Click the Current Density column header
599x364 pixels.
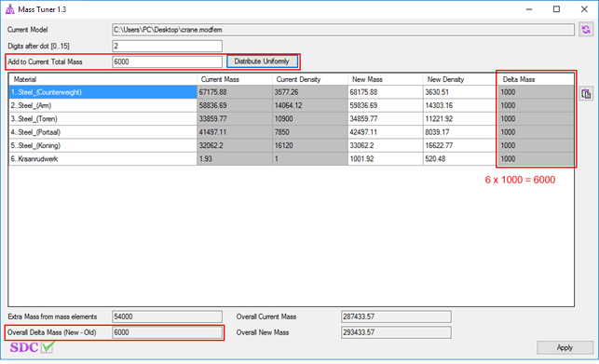click(x=309, y=79)
